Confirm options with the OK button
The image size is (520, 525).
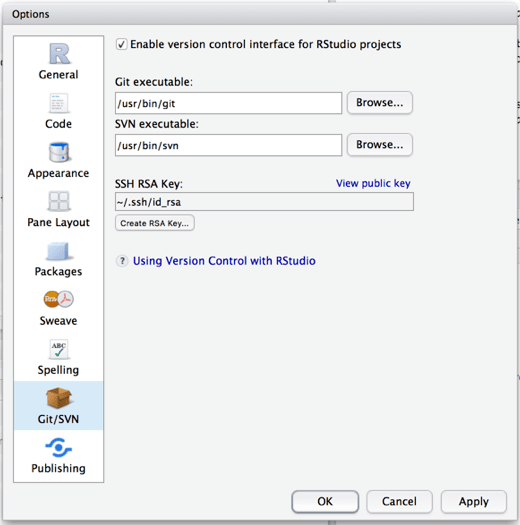coord(325,501)
